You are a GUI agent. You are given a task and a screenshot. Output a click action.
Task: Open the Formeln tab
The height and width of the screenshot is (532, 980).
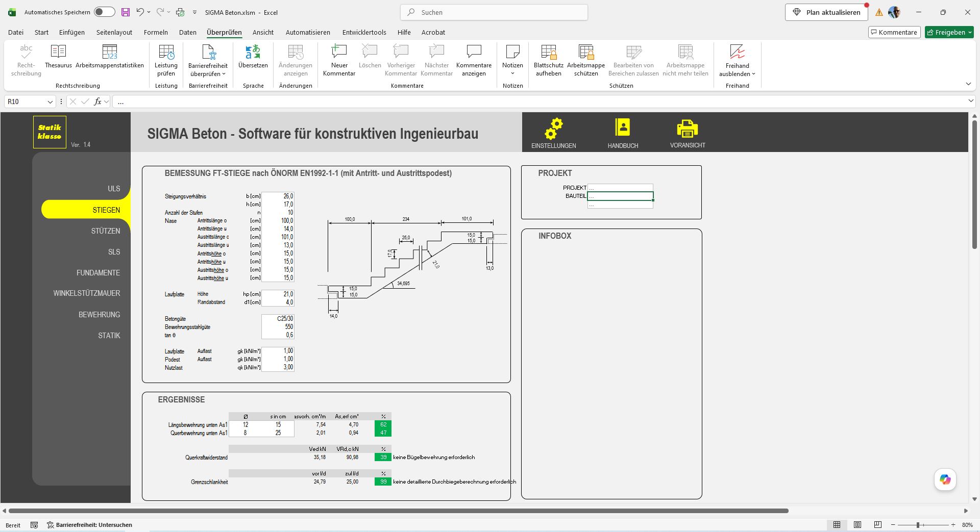[156, 32]
